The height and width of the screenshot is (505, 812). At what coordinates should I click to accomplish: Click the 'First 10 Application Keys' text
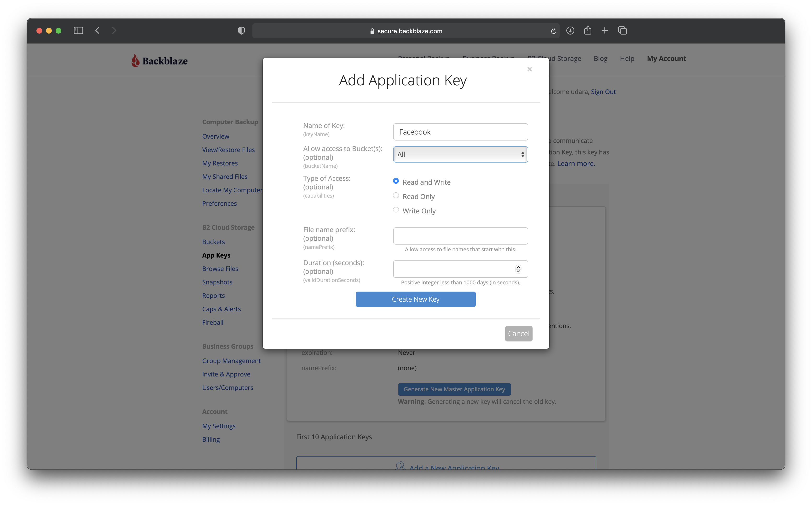tap(334, 437)
